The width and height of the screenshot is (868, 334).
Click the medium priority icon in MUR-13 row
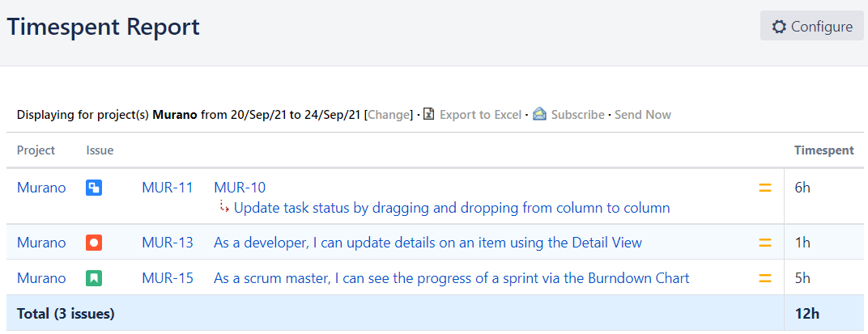764,242
